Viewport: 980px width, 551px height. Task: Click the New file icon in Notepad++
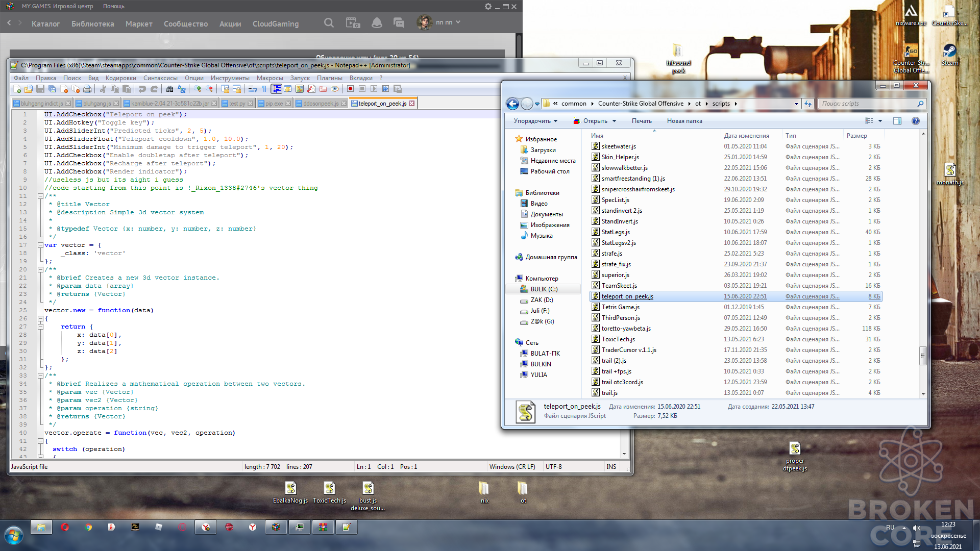pos(17,89)
